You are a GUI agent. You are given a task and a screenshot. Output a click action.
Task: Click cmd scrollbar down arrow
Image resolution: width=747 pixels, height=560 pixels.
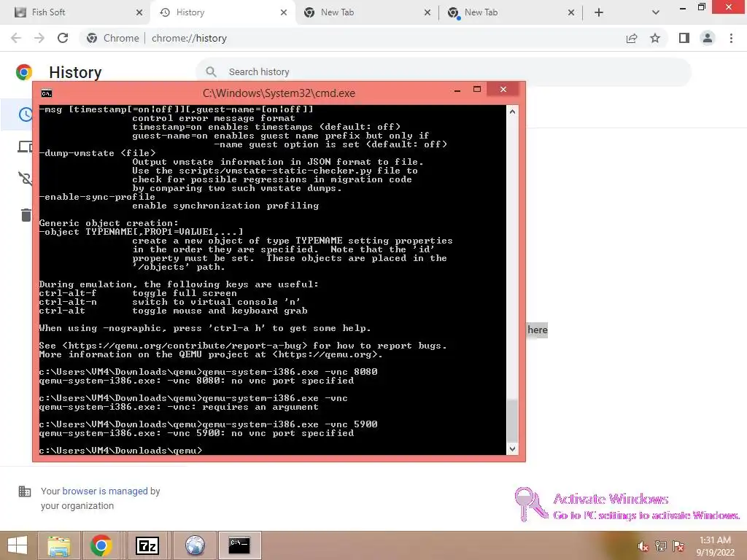(512, 448)
